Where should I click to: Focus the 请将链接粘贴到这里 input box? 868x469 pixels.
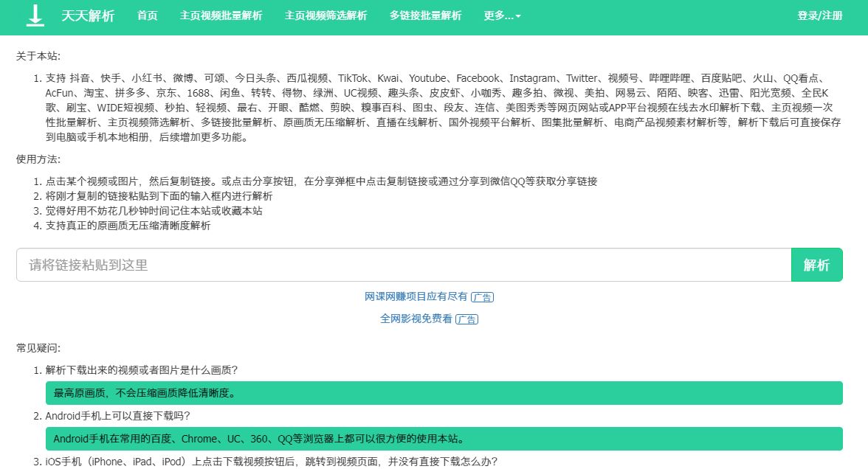403,265
